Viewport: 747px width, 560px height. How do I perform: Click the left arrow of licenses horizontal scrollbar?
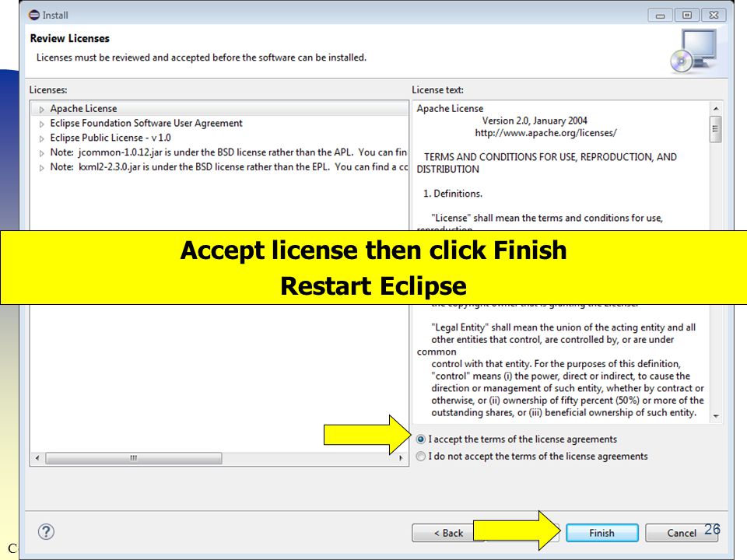point(37,458)
